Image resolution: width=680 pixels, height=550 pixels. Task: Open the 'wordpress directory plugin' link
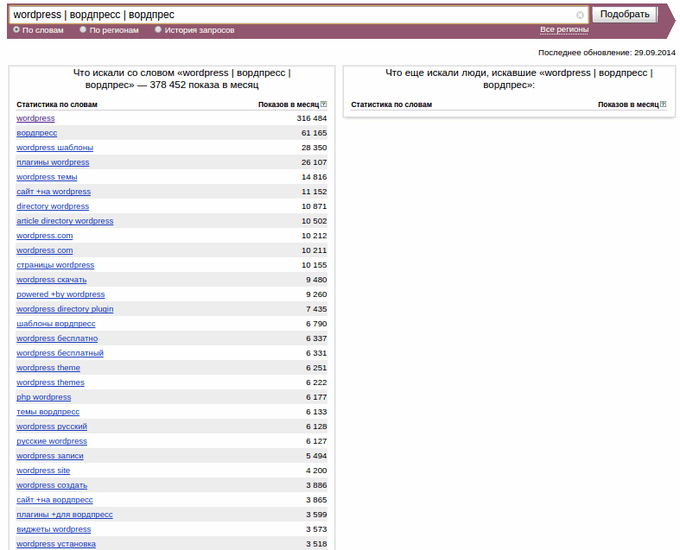[65, 309]
